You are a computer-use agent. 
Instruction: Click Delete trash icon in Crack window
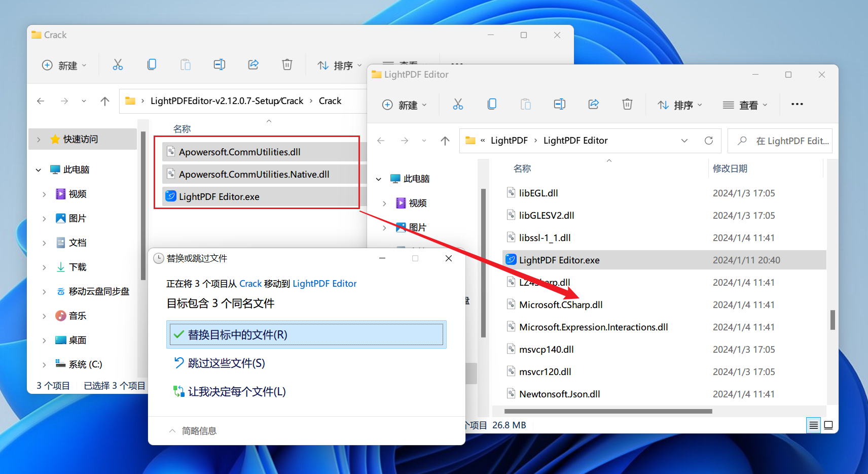287,64
